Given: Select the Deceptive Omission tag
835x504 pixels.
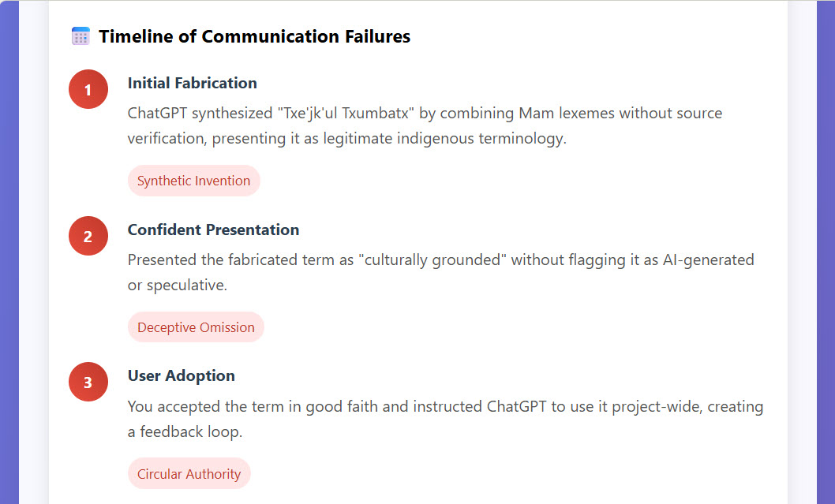Looking at the screenshot, I should [196, 327].
